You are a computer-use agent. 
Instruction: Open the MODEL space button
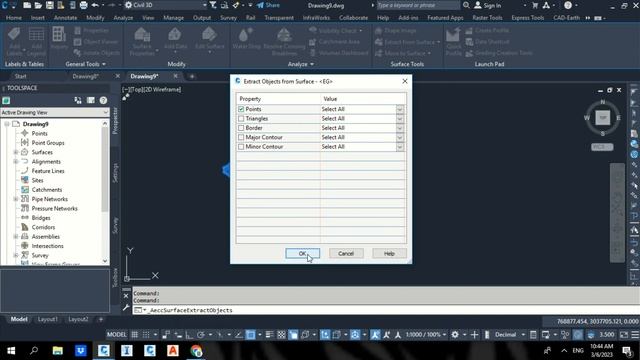point(117,335)
